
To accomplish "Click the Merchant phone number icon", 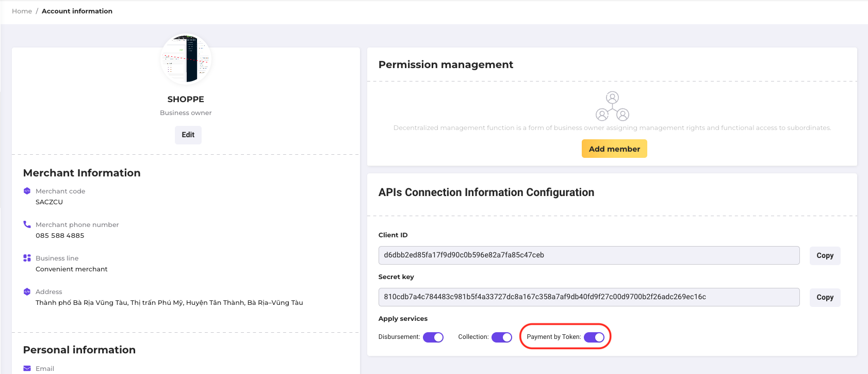I will (27, 224).
